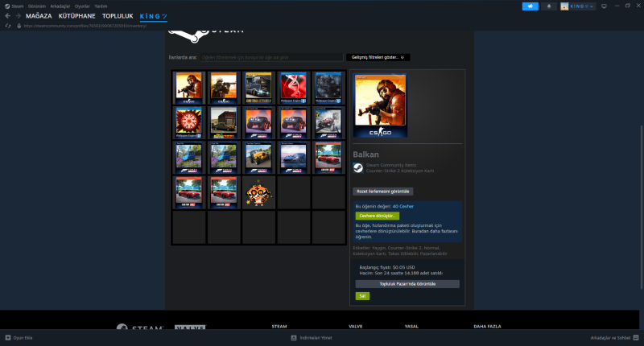The height and width of the screenshot is (346, 644).
Task: Select the orange sticker character inventory item
Action: [x=258, y=192]
